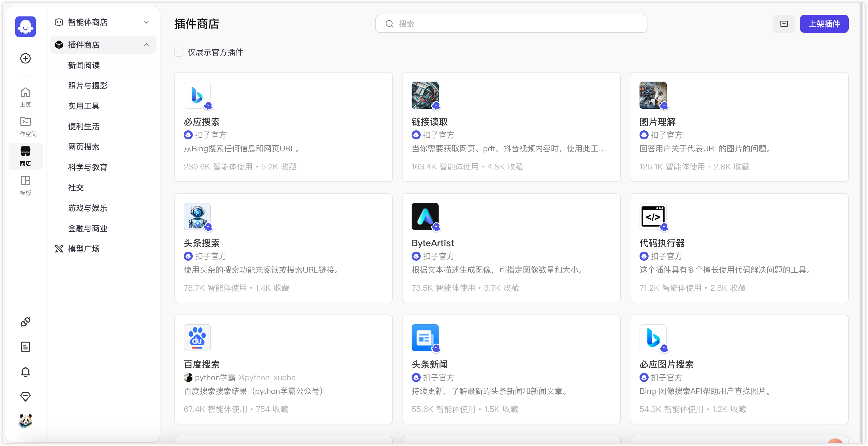Open 模型广场 in the sidebar
The image size is (868, 446).
(84, 249)
